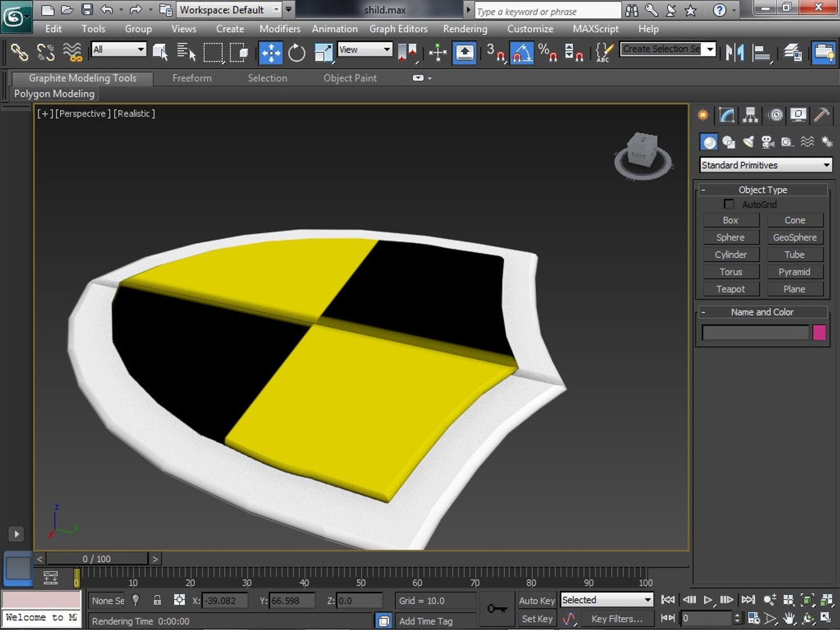This screenshot has height=630, width=840.
Task: Choose Rectangular Selection Region tool
Action: click(x=213, y=53)
